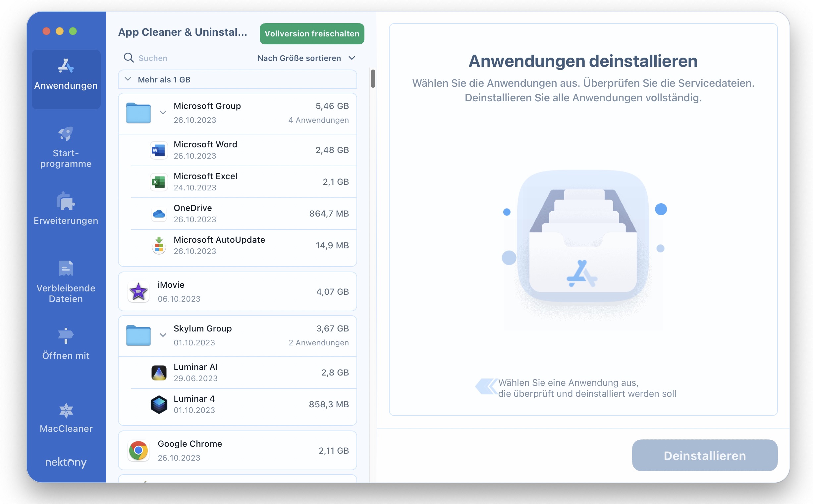The image size is (813, 504).
Task: Click the 2 Anwendungen label
Action: tap(319, 343)
